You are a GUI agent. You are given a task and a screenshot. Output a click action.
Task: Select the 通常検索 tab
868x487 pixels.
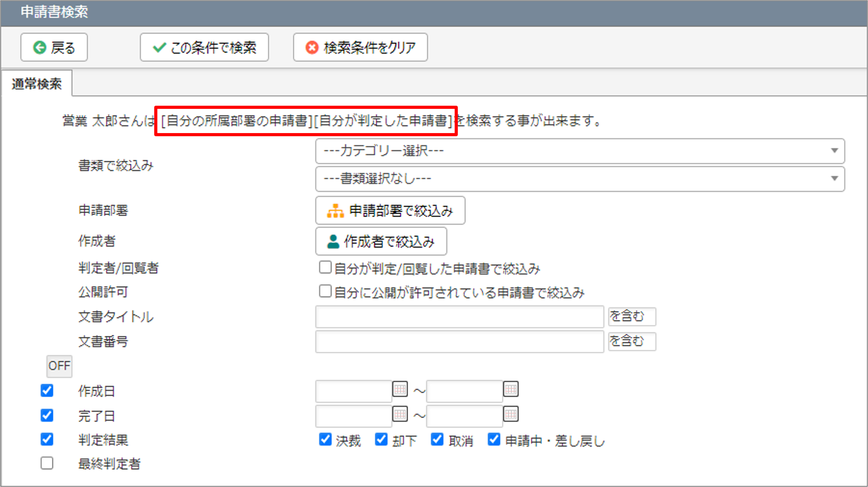(x=37, y=83)
